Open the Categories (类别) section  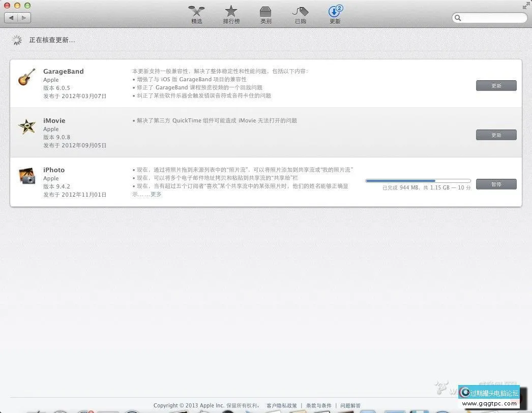pyautogui.click(x=265, y=14)
